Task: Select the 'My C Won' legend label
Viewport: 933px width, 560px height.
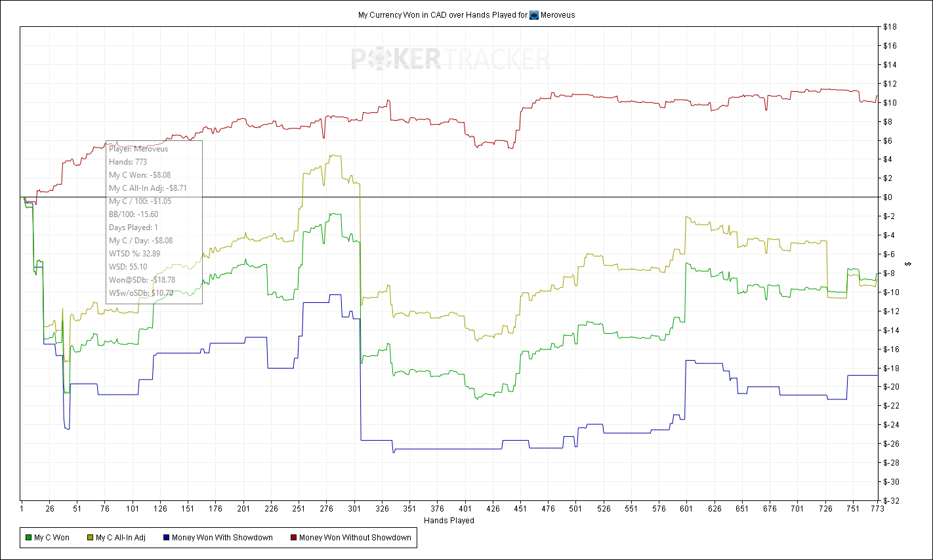Action: point(52,538)
